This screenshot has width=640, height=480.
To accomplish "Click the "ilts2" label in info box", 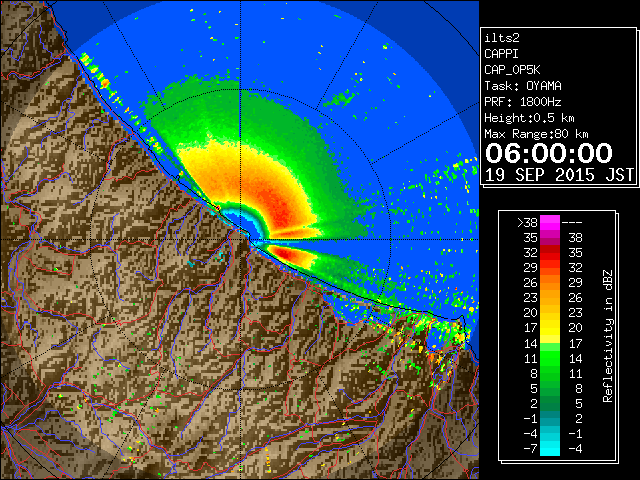I will tap(502, 38).
